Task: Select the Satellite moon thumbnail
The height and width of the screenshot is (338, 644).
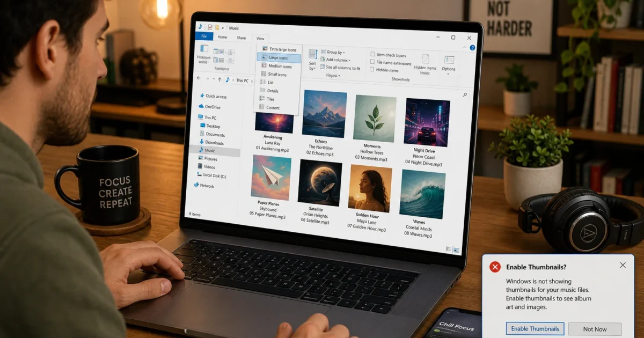Action: coord(319,182)
